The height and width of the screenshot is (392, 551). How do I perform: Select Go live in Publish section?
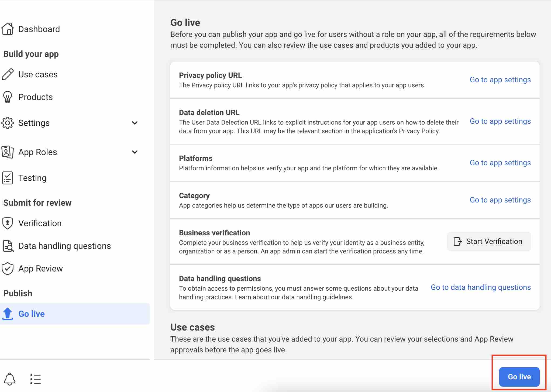[x=32, y=314]
